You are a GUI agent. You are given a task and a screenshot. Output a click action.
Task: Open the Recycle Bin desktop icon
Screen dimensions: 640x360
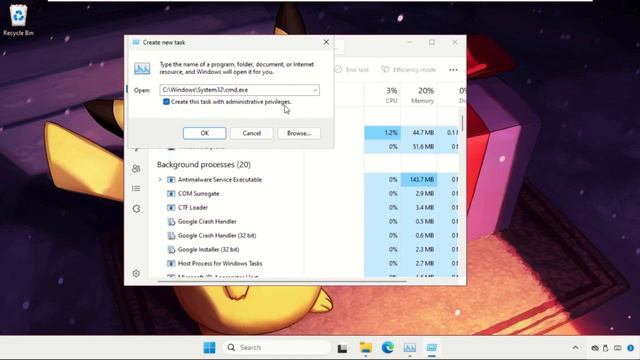18,21
